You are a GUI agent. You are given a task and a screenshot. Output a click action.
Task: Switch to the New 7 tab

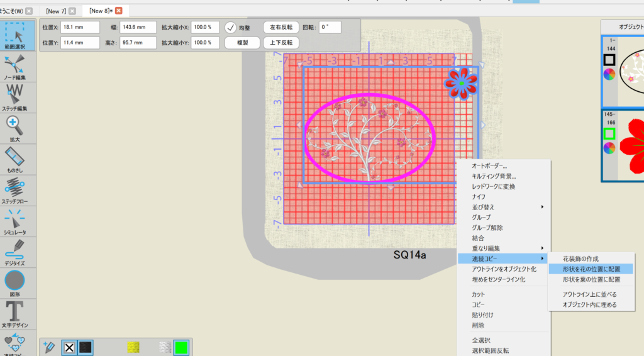pos(56,11)
